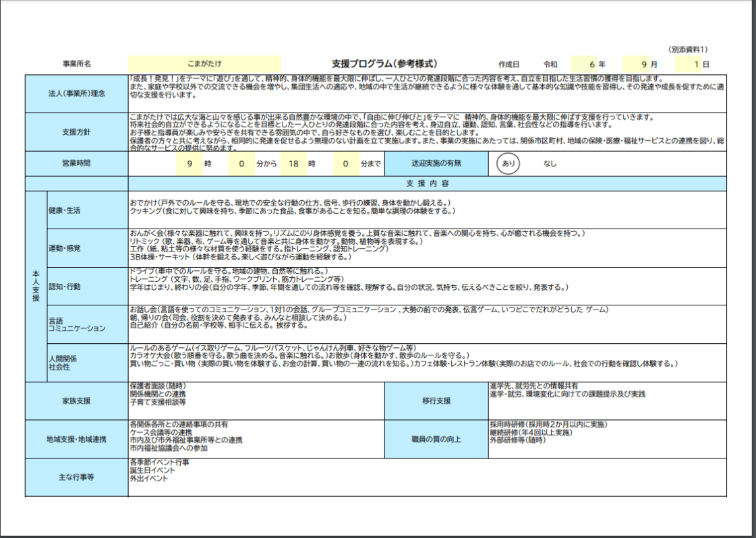
Task: Click the 営業時間 row label
Action: tap(77, 163)
